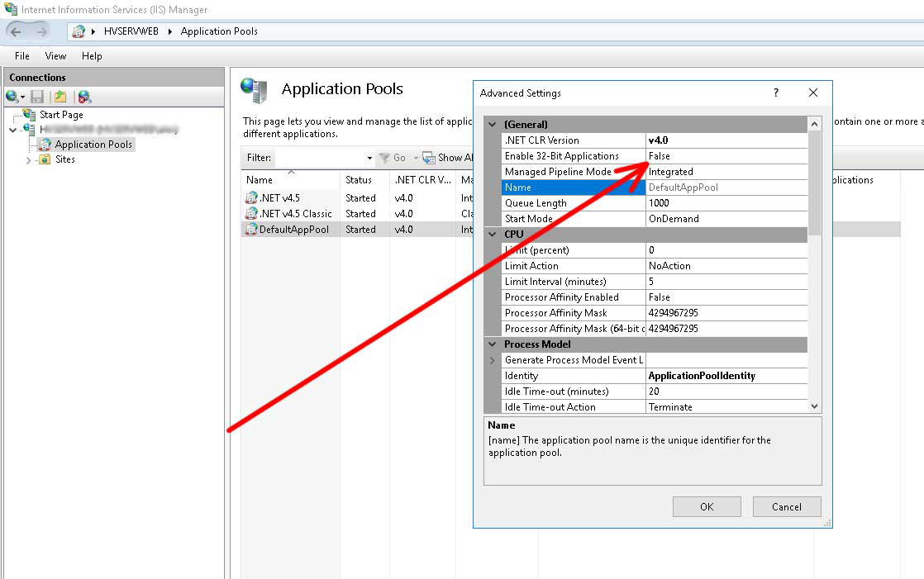Select the Limit Action NoAction value

pos(726,266)
